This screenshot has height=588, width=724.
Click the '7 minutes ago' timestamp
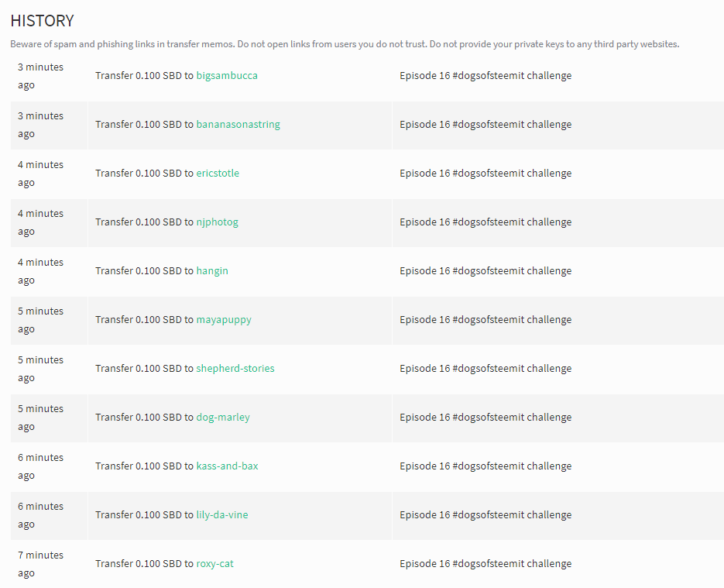coord(40,564)
